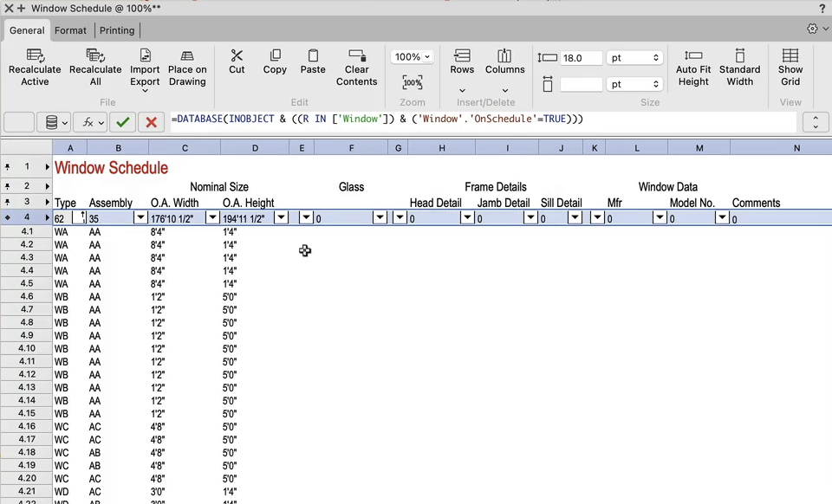Open the Import Export dropdown menu
The width and height of the screenshot is (832, 504).
(145, 89)
